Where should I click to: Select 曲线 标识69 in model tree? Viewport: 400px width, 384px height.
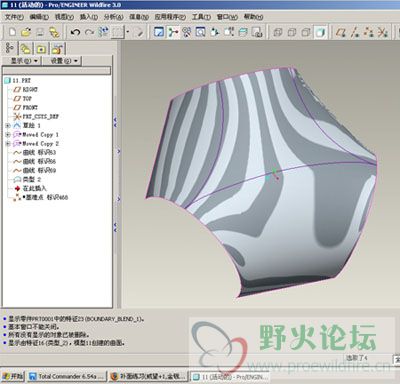click(35, 171)
